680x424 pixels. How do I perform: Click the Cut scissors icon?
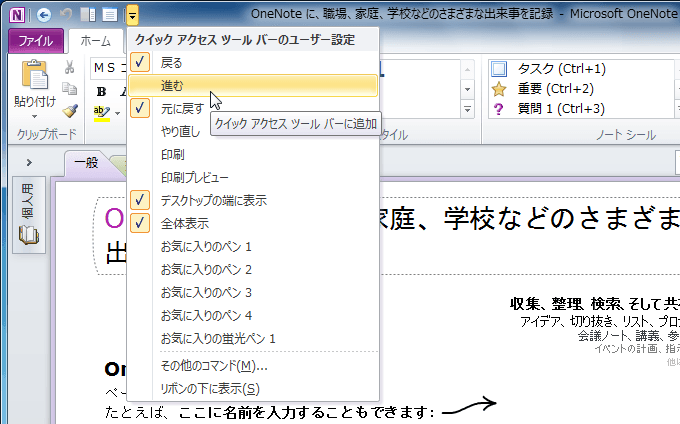click(x=69, y=67)
